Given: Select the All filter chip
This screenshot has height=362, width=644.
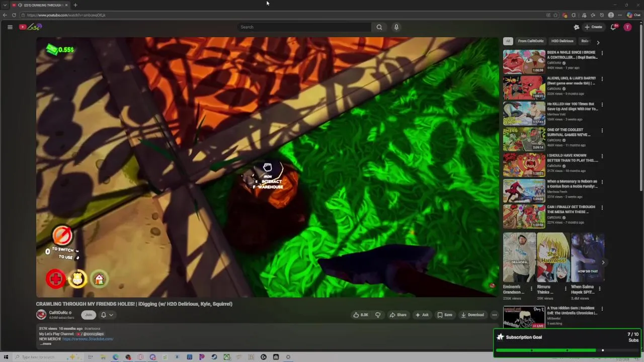Looking at the screenshot, I should point(508,41).
